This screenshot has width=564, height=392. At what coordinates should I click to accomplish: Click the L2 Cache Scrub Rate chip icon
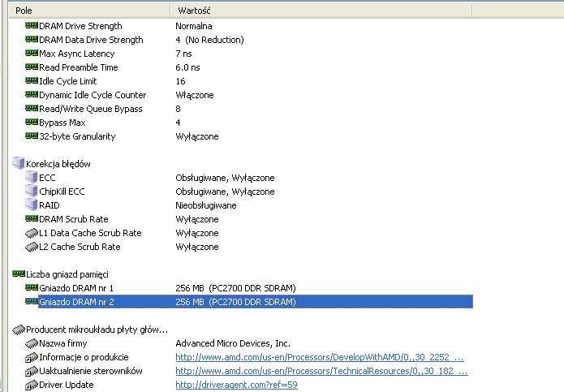pyautogui.click(x=32, y=247)
